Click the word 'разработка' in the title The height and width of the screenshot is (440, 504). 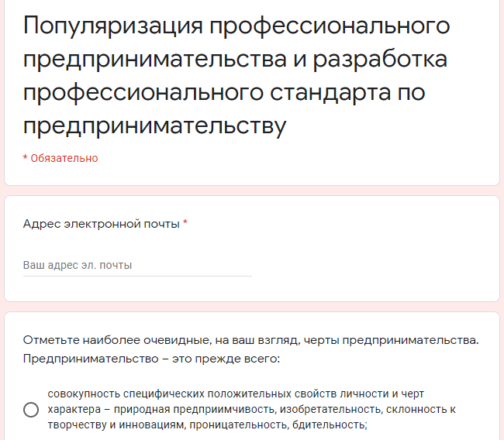click(380, 60)
